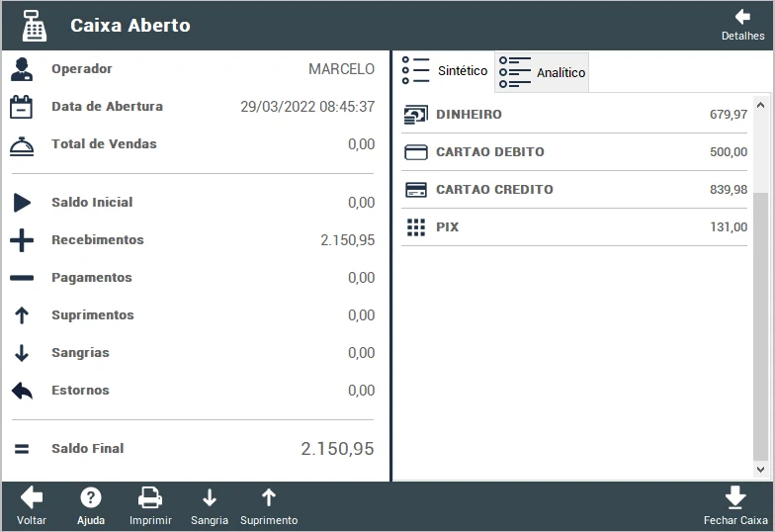Click the cash register icon in header

point(34,26)
